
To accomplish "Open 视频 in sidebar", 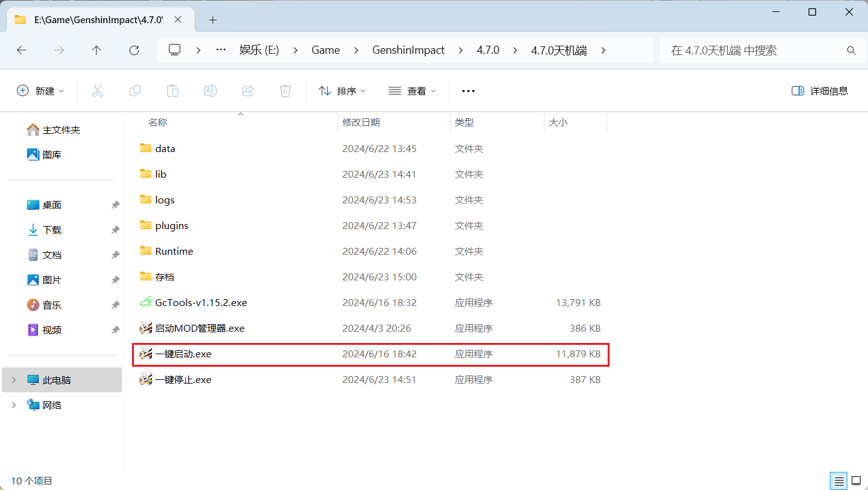I will 52,330.
